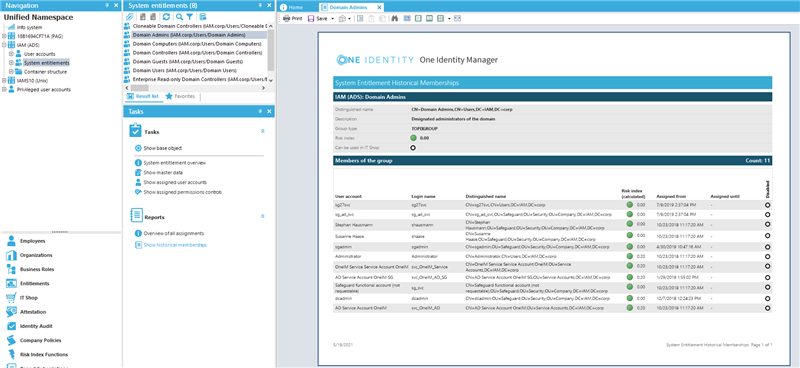Click Show assigned user accounts task

pyautogui.click(x=174, y=182)
